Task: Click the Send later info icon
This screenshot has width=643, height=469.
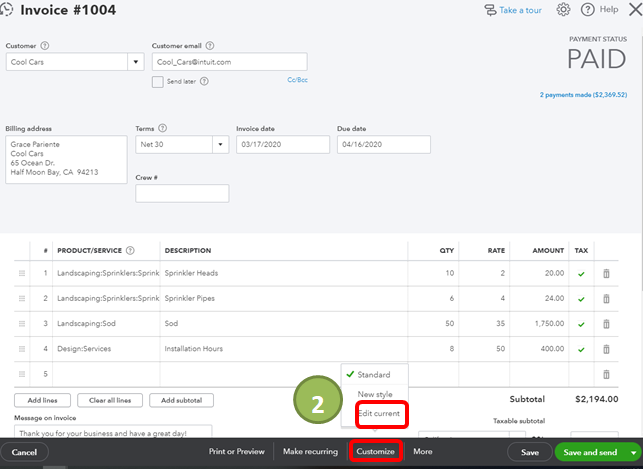Action: click(x=204, y=81)
